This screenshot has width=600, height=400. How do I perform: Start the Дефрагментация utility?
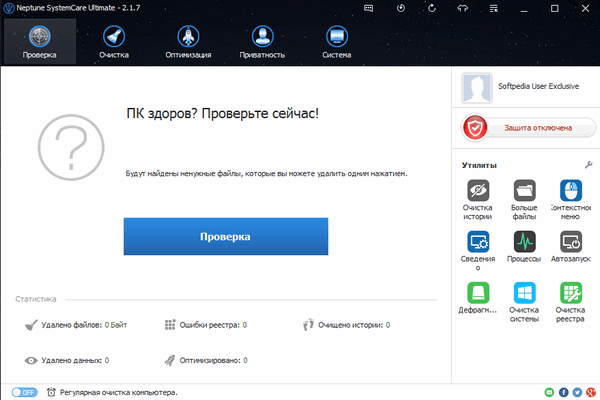[478, 298]
